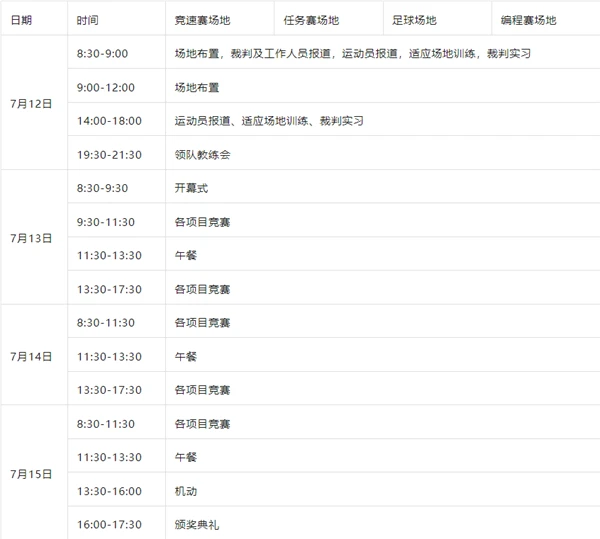The image size is (600, 539).
Task: Select the 13:30-16:00 time cell
Action: 117,489
